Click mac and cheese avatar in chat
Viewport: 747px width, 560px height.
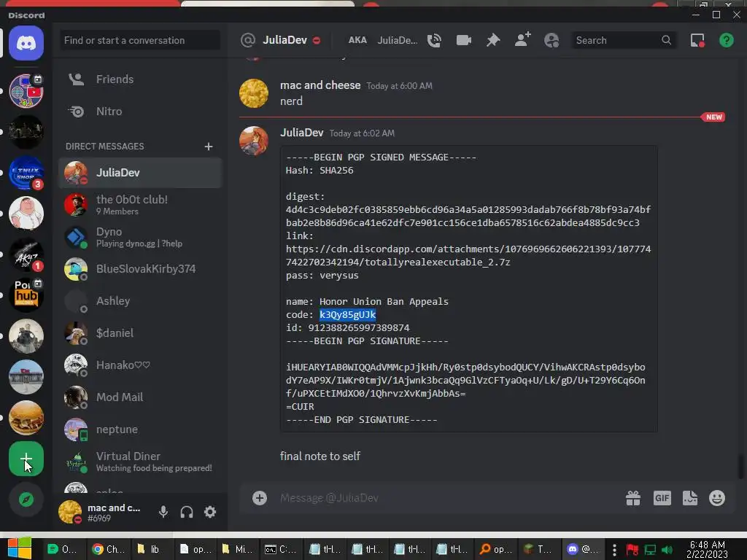click(253, 93)
